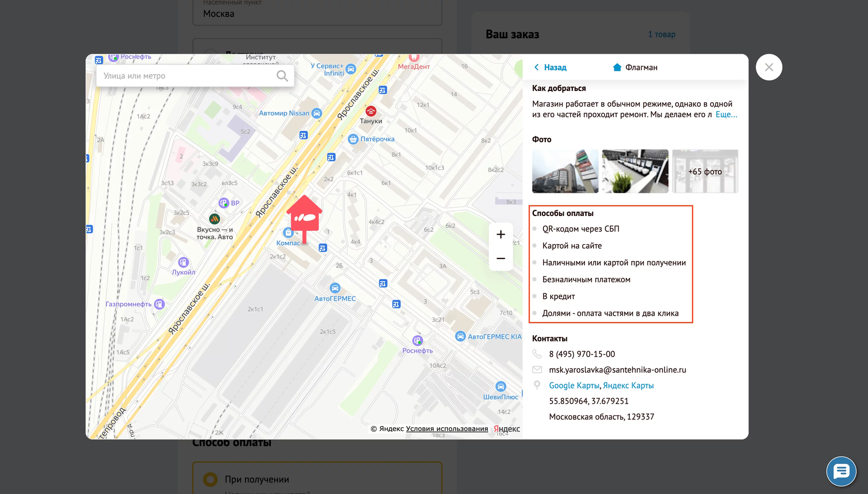Click the Яндекс logo on map

507,429
